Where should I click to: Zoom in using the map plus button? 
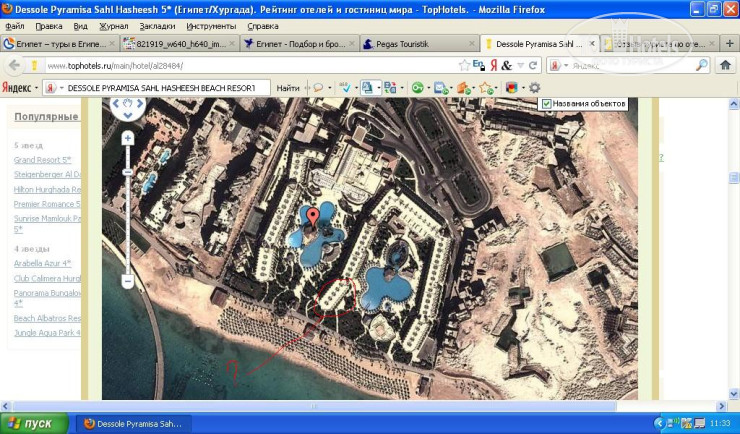128,138
